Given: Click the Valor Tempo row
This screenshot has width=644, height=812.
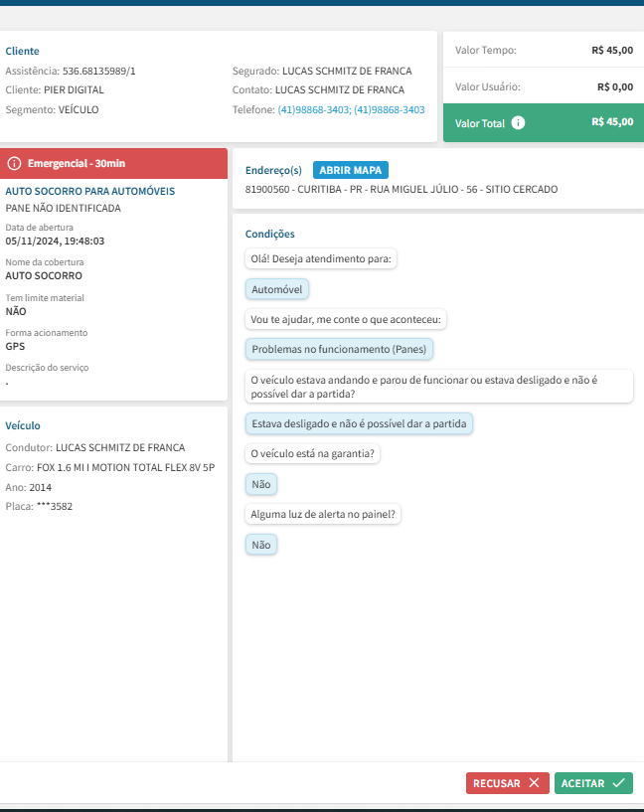Looking at the screenshot, I should point(544,50).
